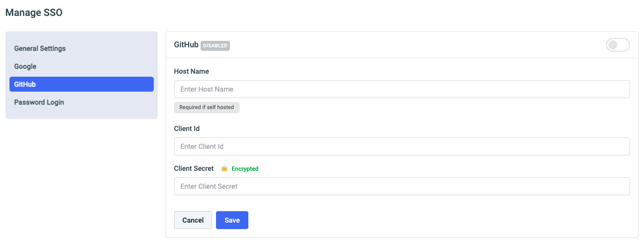The image size is (644, 252).
Task: Focus the Enter Client Secret field
Action: (x=402, y=186)
